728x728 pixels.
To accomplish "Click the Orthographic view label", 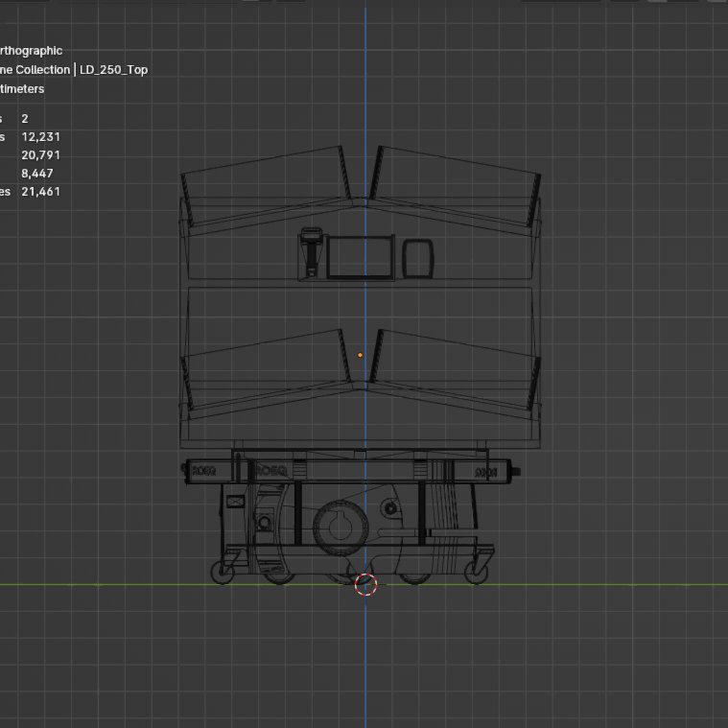I will [x=31, y=51].
